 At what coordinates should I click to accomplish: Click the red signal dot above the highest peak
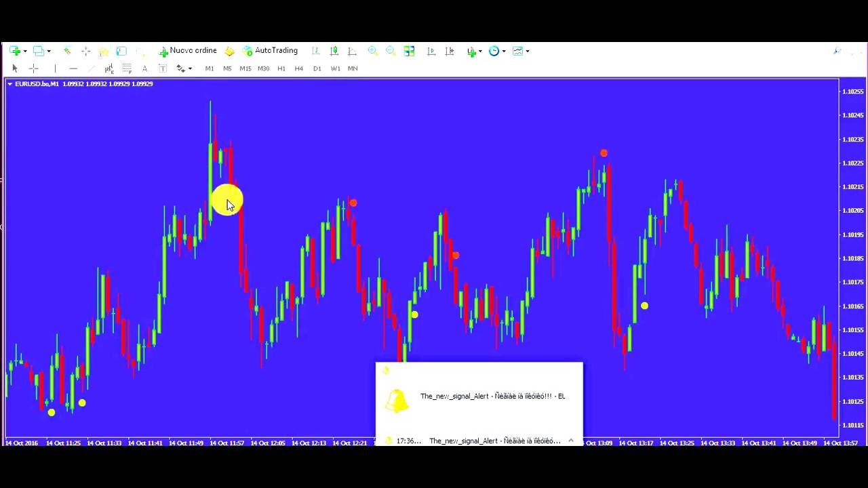(604, 153)
